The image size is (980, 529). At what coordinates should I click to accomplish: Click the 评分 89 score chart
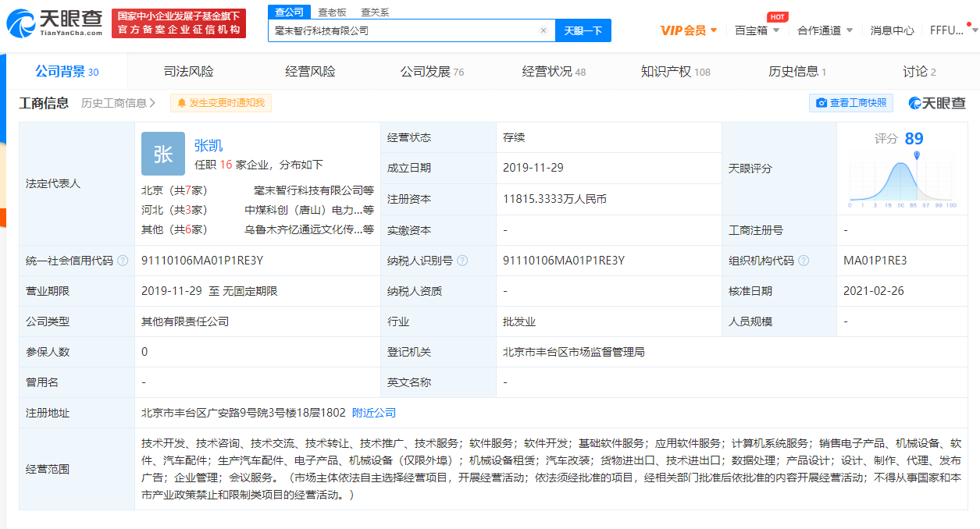pos(901,169)
